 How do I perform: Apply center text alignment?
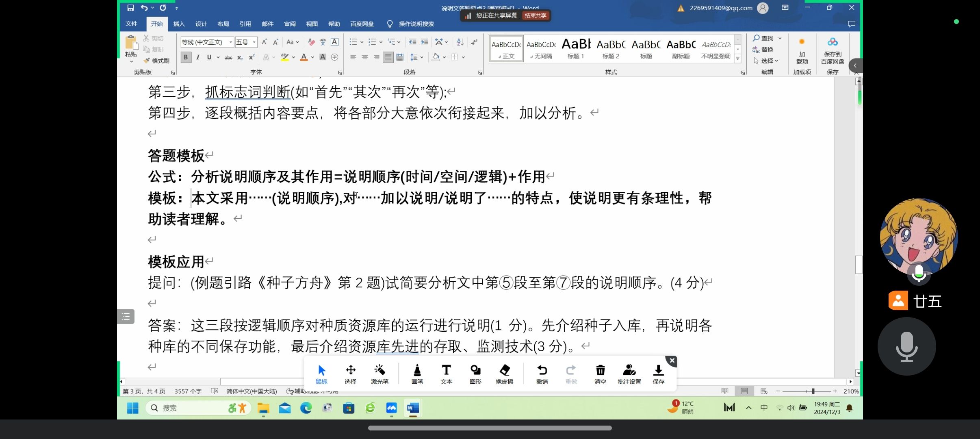pos(364,57)
